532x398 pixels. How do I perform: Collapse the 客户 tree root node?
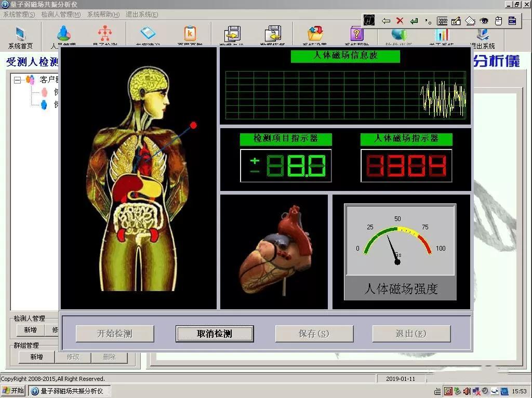pyautogui.click(x=17, y=80)
